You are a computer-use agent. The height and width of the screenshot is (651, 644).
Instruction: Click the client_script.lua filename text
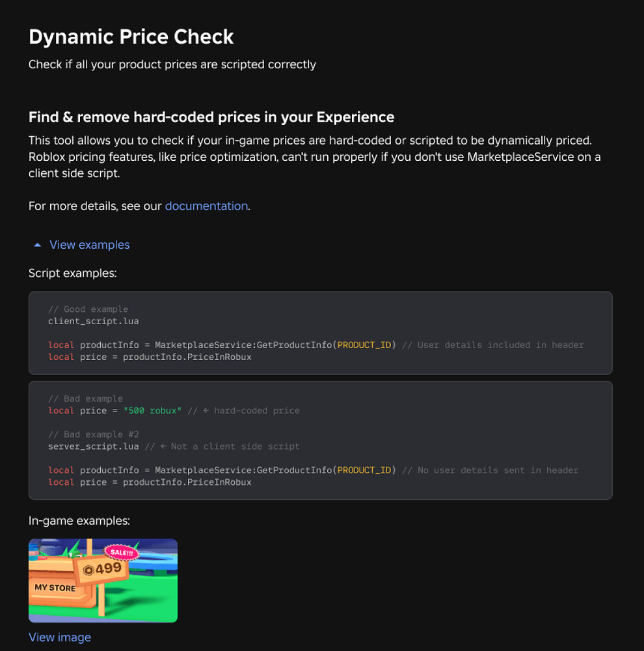[x=93, y=321]
